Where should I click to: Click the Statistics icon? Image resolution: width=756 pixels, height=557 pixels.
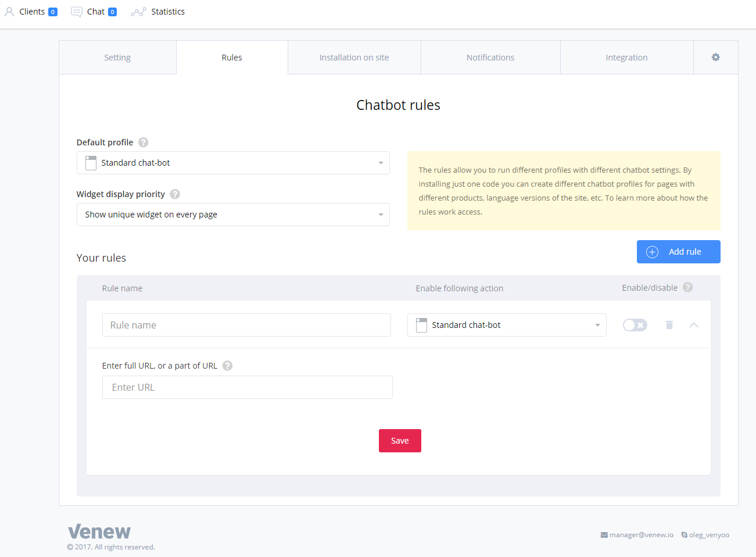click(138, 11)
